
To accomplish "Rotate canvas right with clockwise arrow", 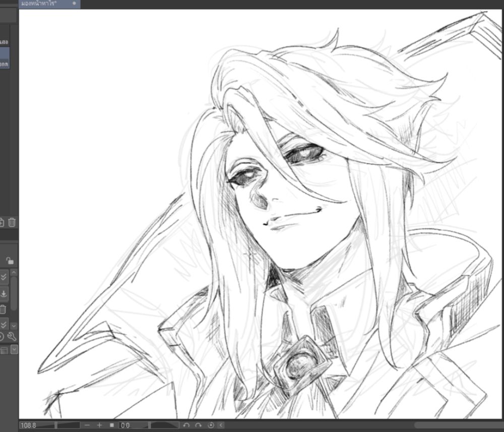I will (x=198, y=425).
